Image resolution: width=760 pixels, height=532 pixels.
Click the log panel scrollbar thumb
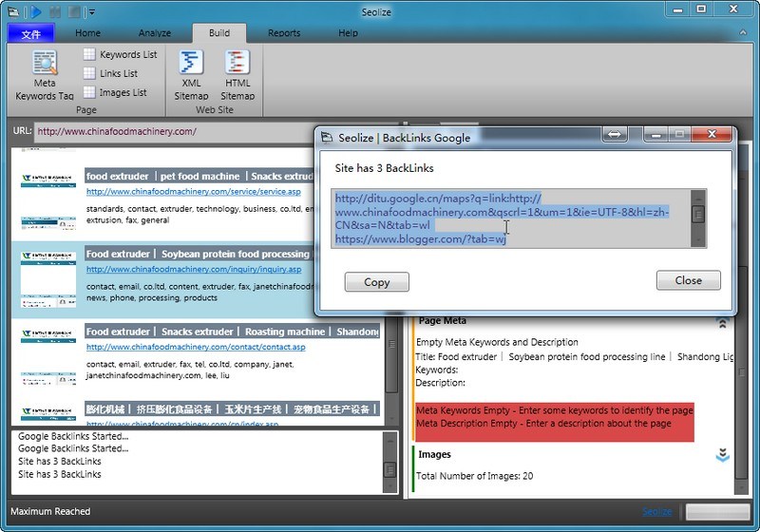point(389,469)
